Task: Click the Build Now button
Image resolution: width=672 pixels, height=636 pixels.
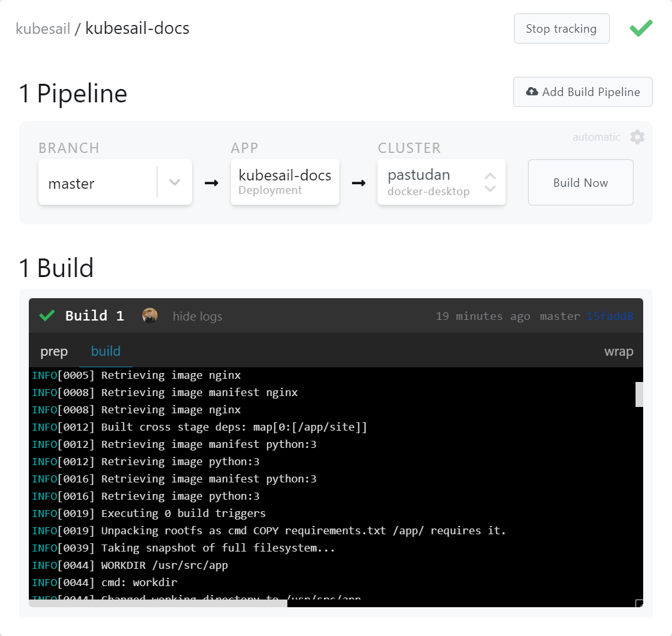Action: pyautogui.click(x=580, y=182)
